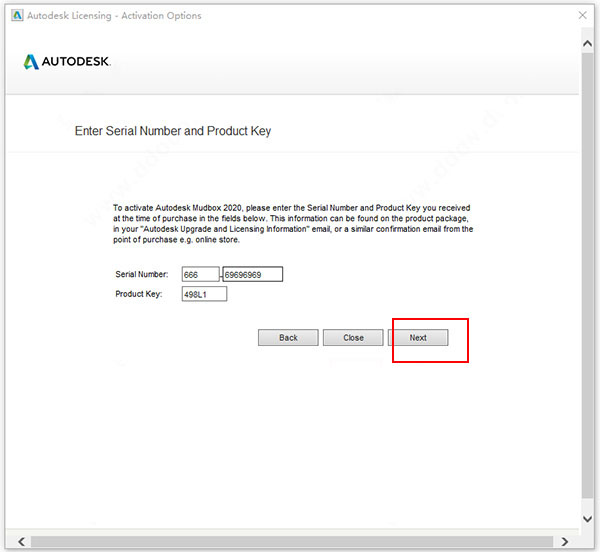Click the 'Serial Number:' label

point(142,274)
